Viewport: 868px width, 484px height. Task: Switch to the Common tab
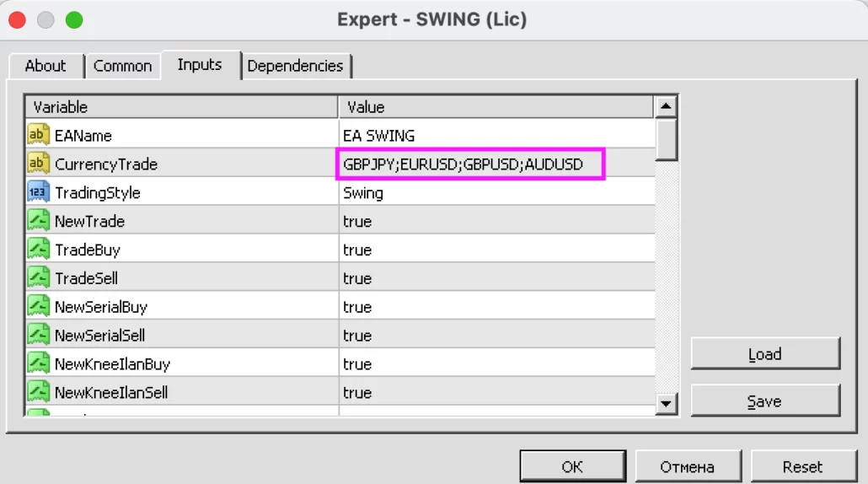pos(122,66)
